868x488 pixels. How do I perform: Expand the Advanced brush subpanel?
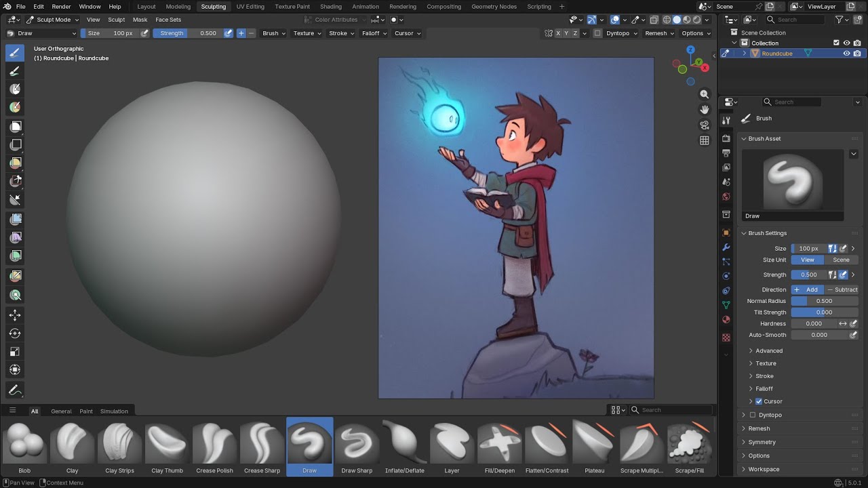769,350
